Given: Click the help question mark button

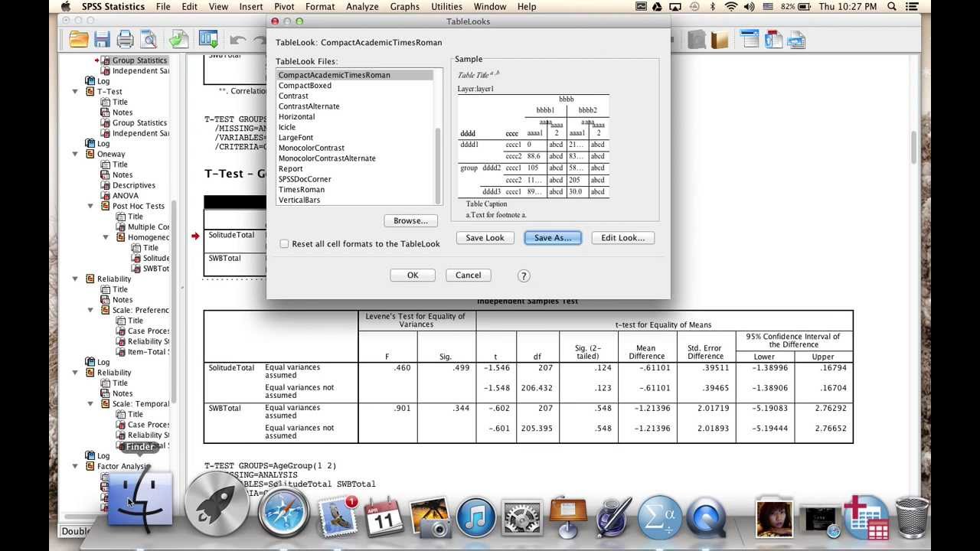Looking at the screenshot, I should click(524, 275).
